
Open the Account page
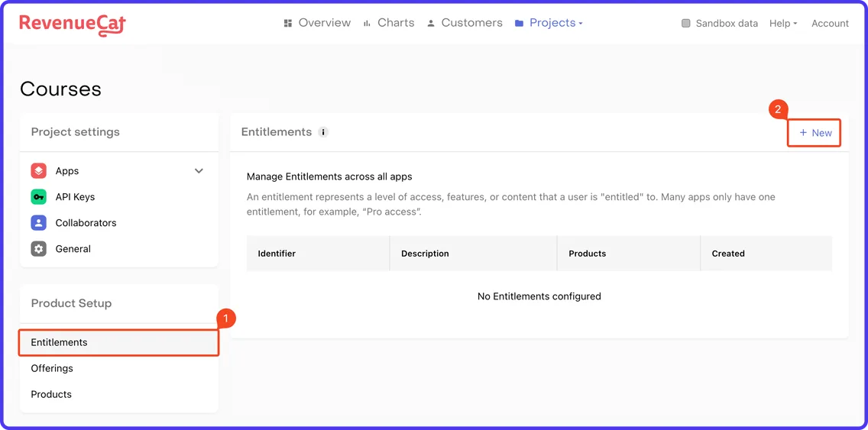[830, 23]
